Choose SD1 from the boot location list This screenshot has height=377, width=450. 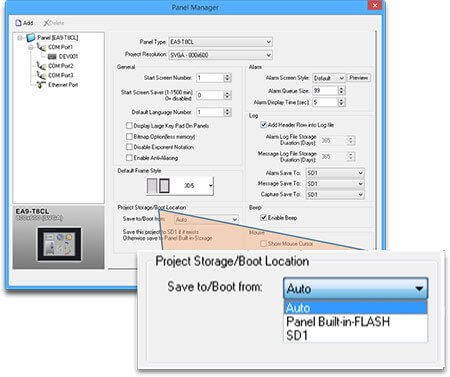point(355,335)
